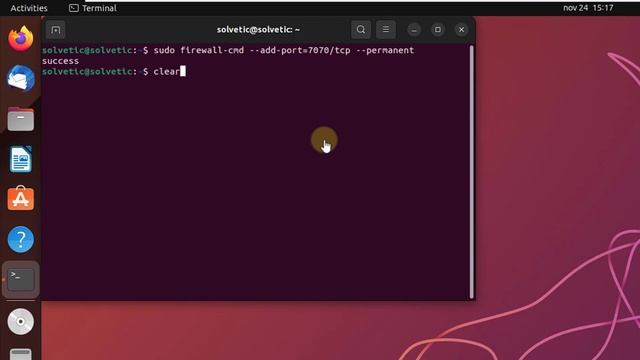
Task: Minimize the terminal window
Action: [x=414, y=30]
